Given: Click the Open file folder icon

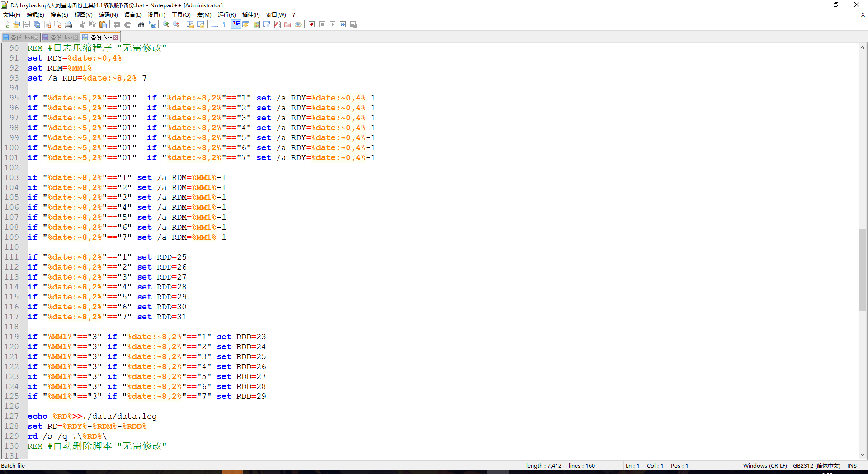Looking at the screenshot, I should 16,24.
